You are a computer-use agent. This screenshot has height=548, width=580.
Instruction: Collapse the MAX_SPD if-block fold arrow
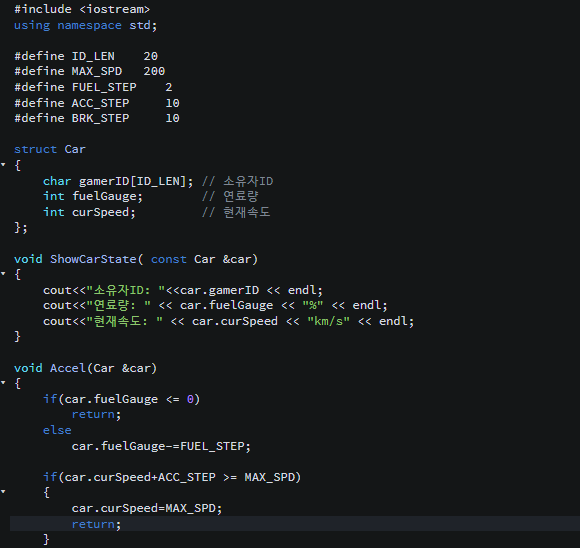point(3,491)
